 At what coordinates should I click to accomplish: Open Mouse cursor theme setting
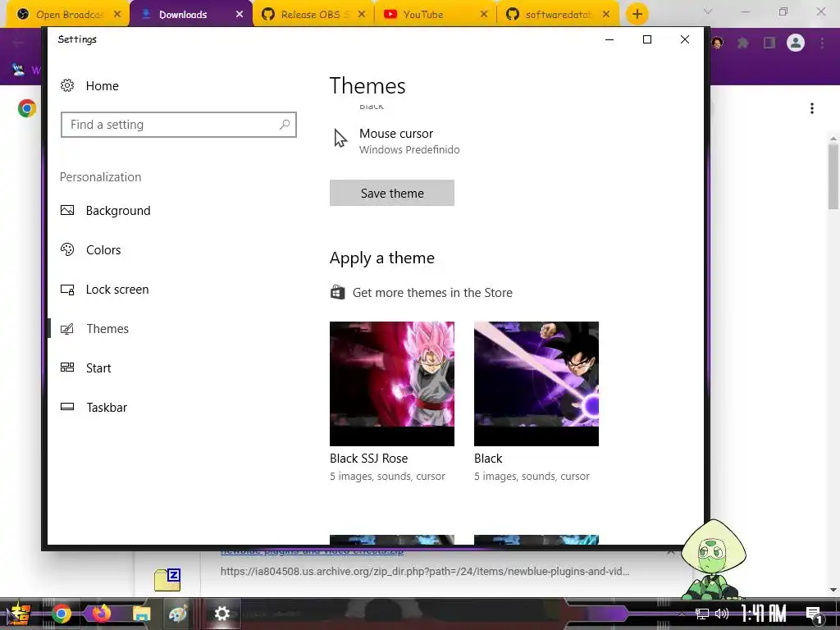(x=396, y=141)
